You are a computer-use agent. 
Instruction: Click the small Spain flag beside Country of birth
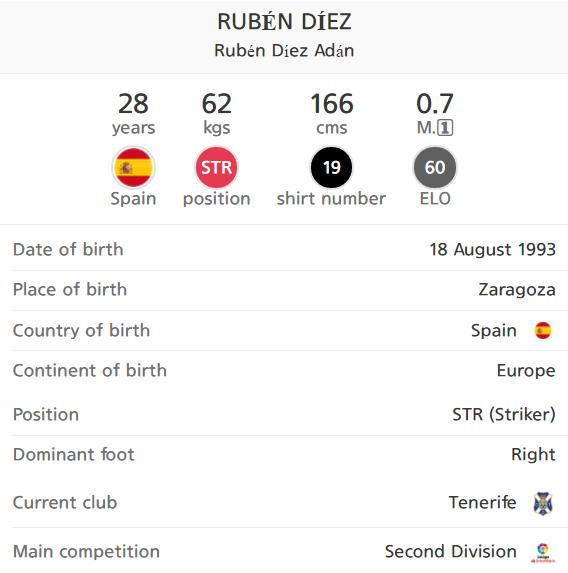(543, 331)
